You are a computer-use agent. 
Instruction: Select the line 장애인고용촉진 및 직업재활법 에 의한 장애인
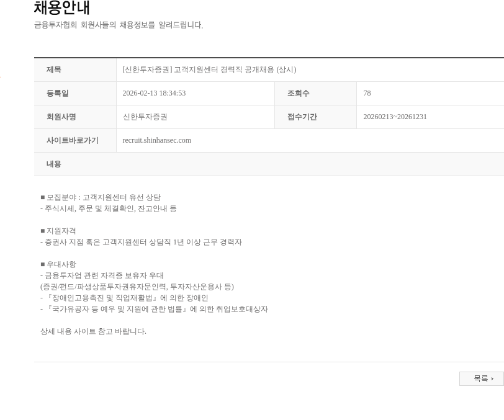(124, 298)
